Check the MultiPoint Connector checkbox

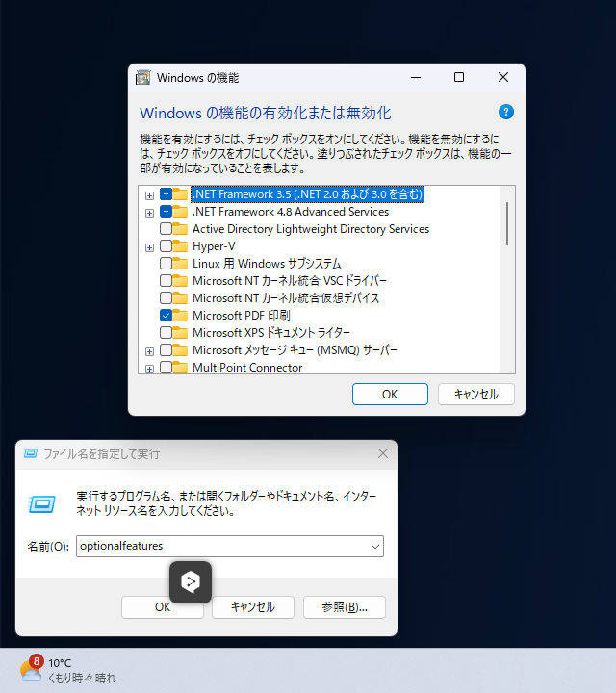pyautogui.click(x=166, y=368)
